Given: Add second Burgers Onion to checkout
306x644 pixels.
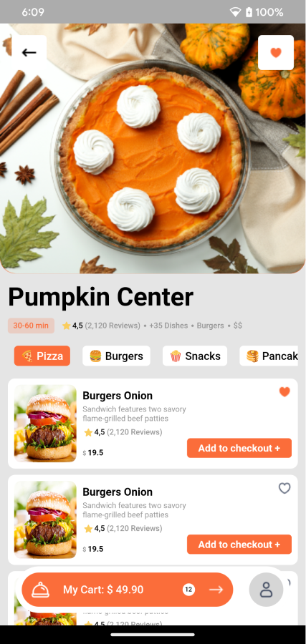Looking at the screenshot, I should pos(239,545).
